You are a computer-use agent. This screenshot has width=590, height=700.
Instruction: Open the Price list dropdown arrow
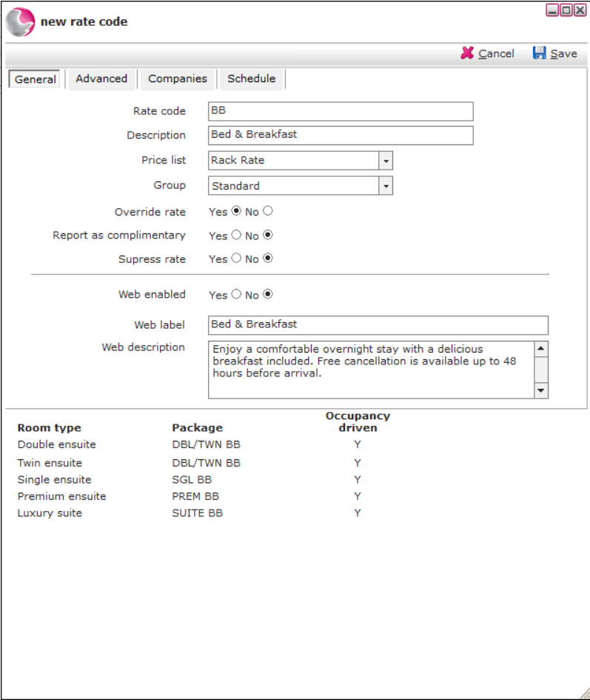point(386,161)
